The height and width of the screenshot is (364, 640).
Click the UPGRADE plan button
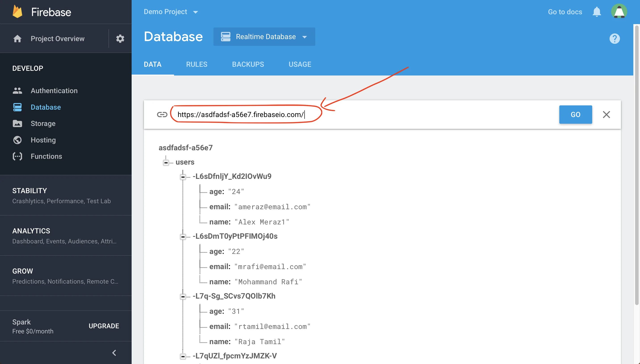104,326
